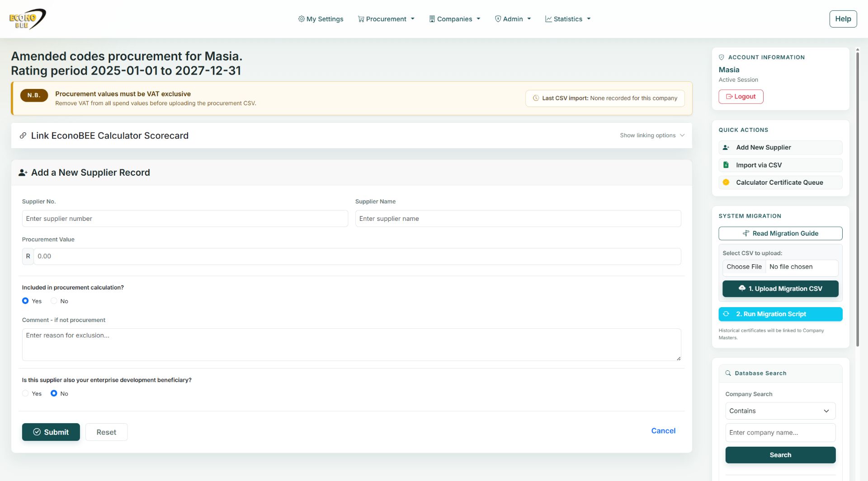This screenshot has height=481, width=868.
Task: Open the Procurement dropdown menu
Action: point(386,19)
